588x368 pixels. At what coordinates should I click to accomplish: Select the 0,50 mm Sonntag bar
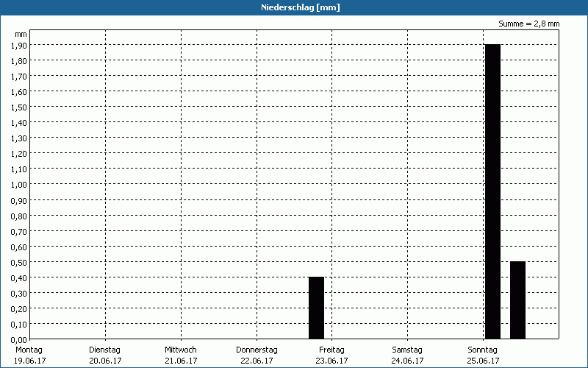517,300
